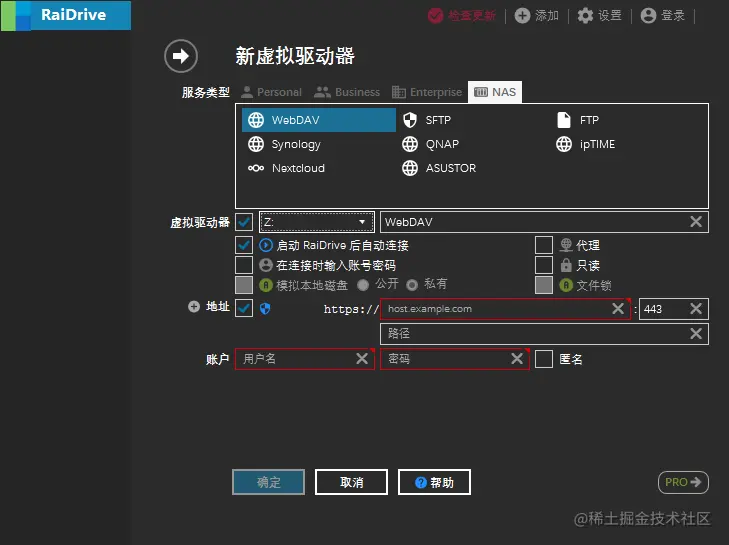This screenshot has height=545, width=729.
Task: Click the confirm (确定) button
Action: click(x=269, y=482)
